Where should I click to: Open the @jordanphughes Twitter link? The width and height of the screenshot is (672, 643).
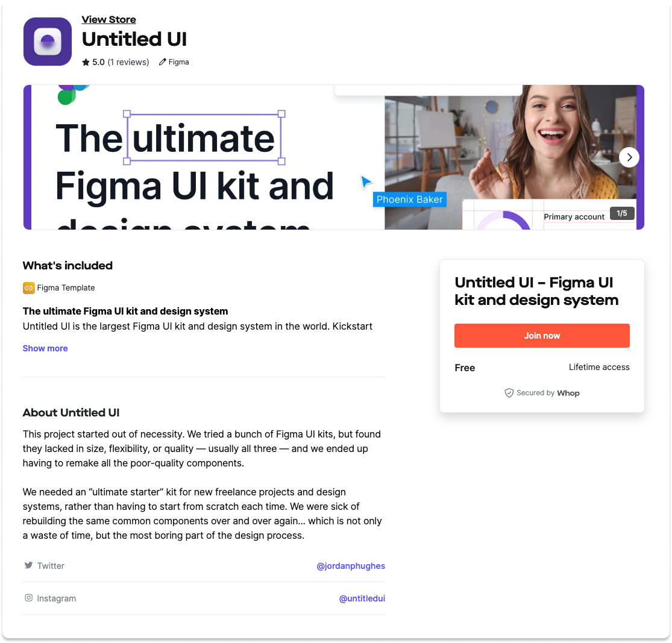(x=351, y=566)
